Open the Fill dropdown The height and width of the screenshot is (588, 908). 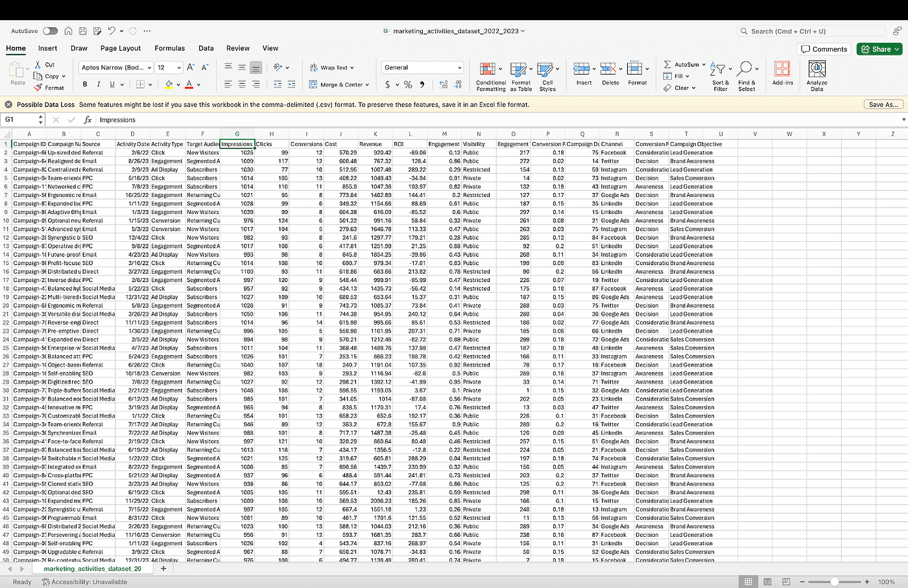click(x=676, y=76)
